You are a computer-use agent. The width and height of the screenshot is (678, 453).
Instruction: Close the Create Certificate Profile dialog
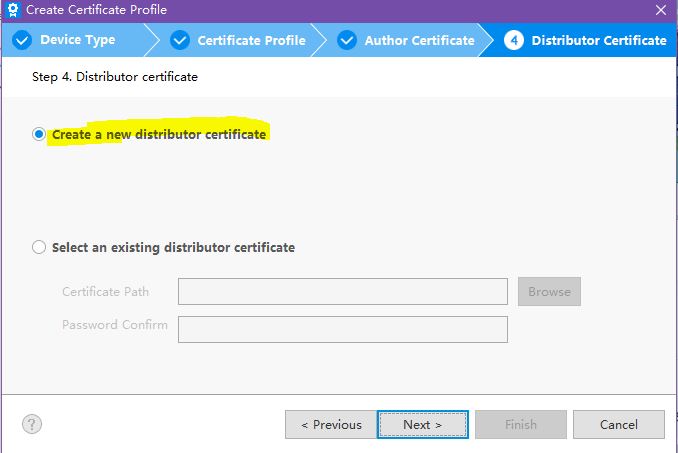pos(661,10)
